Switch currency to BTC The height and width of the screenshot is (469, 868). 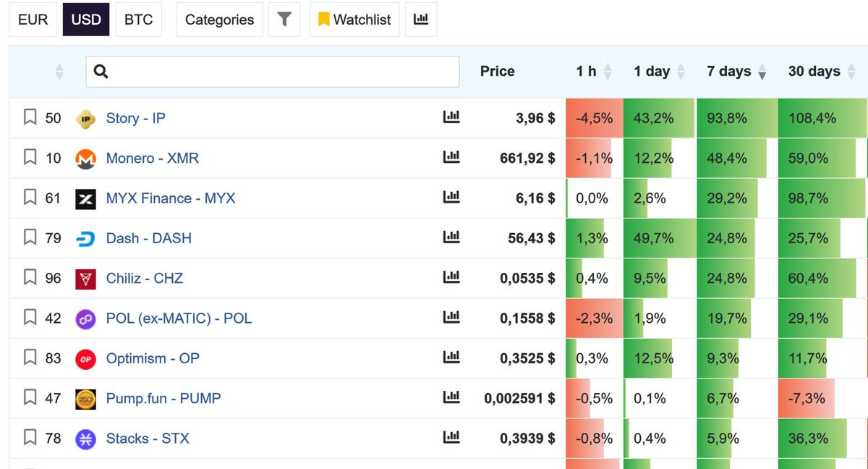139,20
